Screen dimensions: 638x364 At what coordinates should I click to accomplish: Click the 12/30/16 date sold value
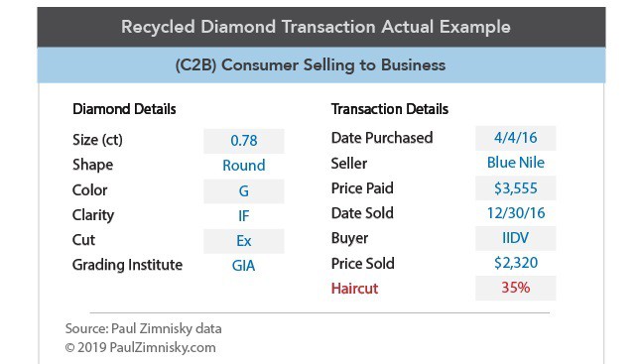pyautogui.click(x=516, y=213)
